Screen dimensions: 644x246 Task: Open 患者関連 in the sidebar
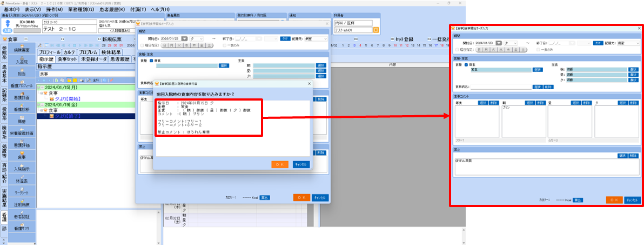pos(22,214)
